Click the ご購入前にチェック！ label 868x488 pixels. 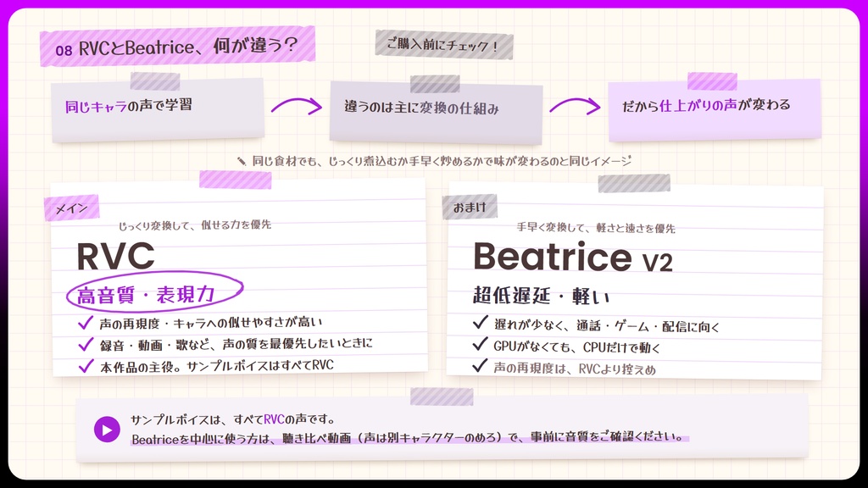point(444,45)
